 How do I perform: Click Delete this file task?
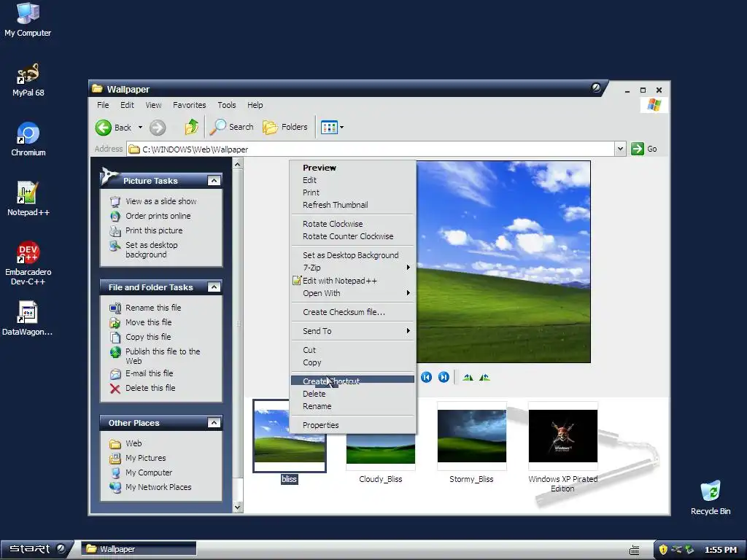pyautogui.click(x=150, y=388)
